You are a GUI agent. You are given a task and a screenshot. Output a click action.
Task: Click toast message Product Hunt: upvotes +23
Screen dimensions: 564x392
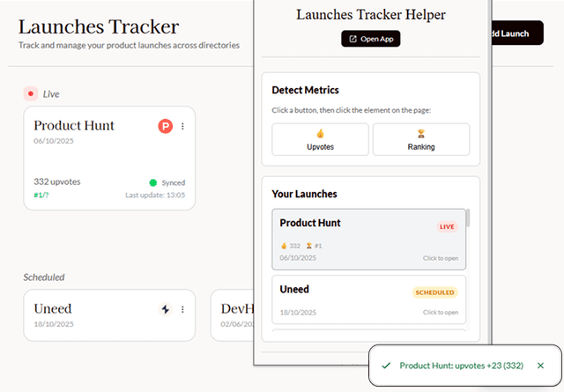pyautogui.click(x=462, y=366)
